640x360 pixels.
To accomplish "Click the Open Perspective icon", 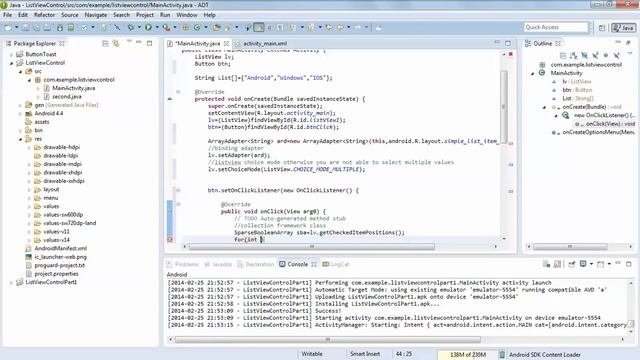I will (602, 27).
